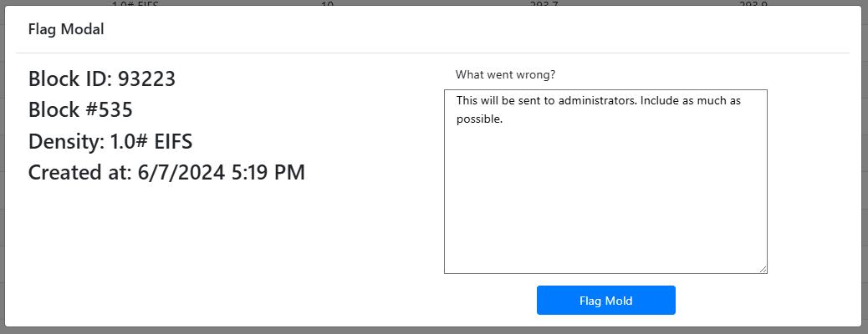The width and height of the screenshot is (868, 334).
Task: Click the "What went wrong?" label
Action: (x=503, y=74)
